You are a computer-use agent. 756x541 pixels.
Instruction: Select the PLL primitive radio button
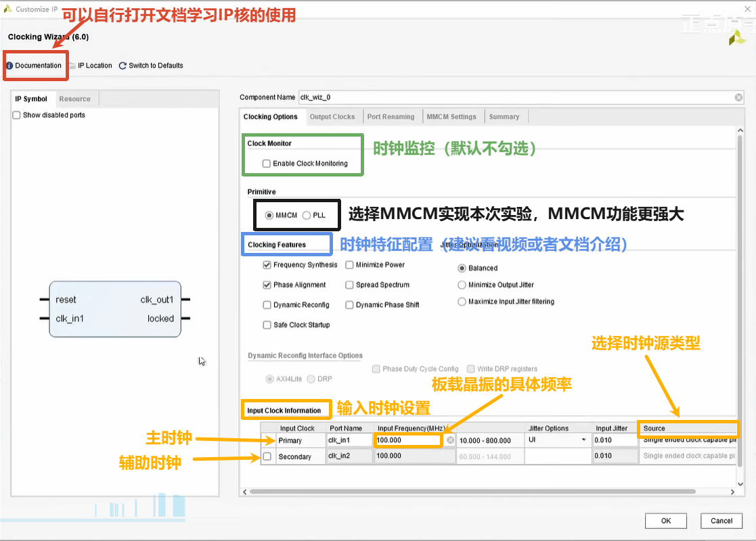[306, 215]
